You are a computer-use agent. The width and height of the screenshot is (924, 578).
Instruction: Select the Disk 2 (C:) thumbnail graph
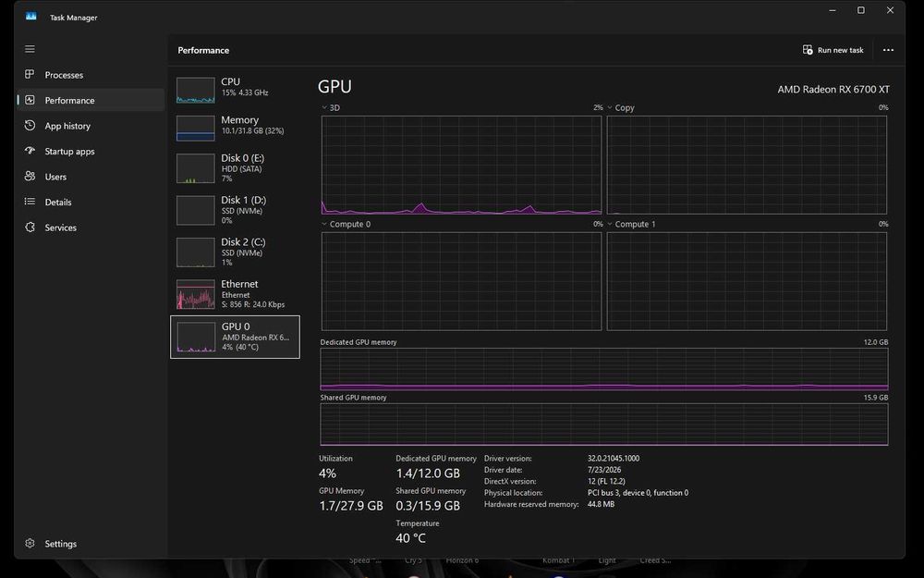pyautogui.click(x=196, y=252)
